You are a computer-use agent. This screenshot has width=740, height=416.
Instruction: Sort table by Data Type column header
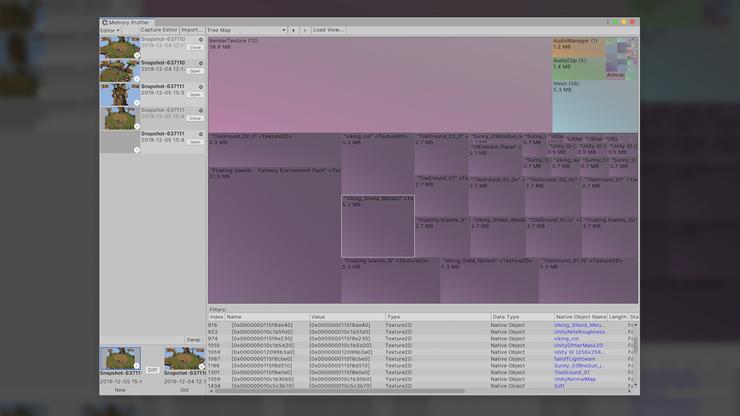[x=522, y=317]
